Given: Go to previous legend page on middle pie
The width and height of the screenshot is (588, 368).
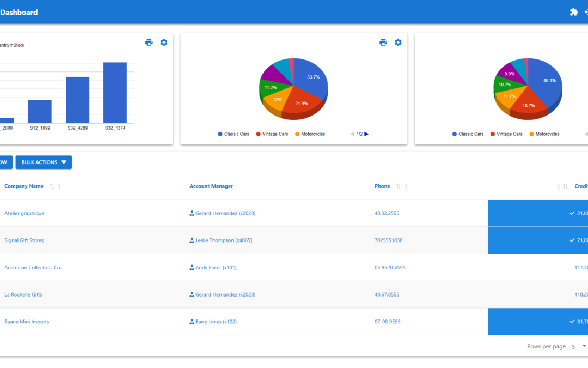Looking at the screenshot, I should point(352,134).
